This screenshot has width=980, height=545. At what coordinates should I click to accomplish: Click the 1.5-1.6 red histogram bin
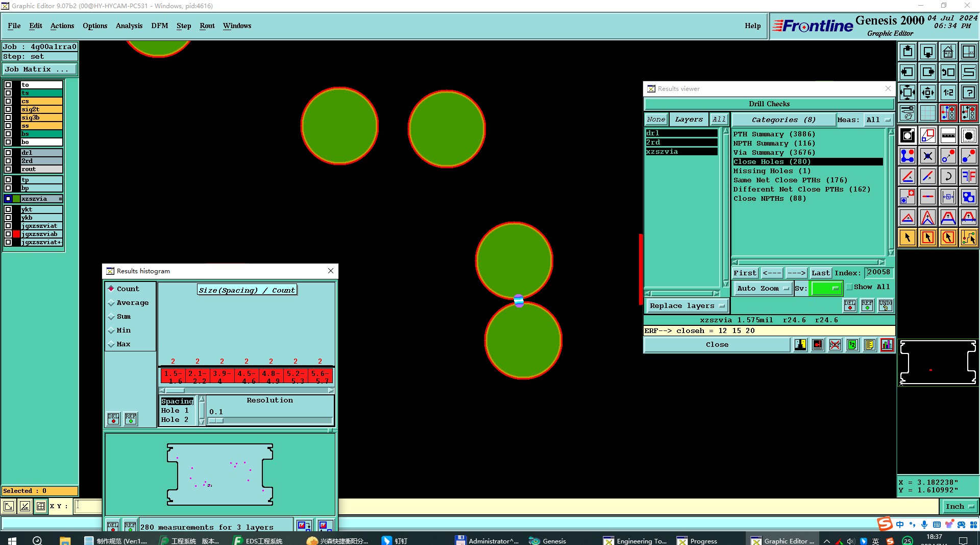coord(173,376)
